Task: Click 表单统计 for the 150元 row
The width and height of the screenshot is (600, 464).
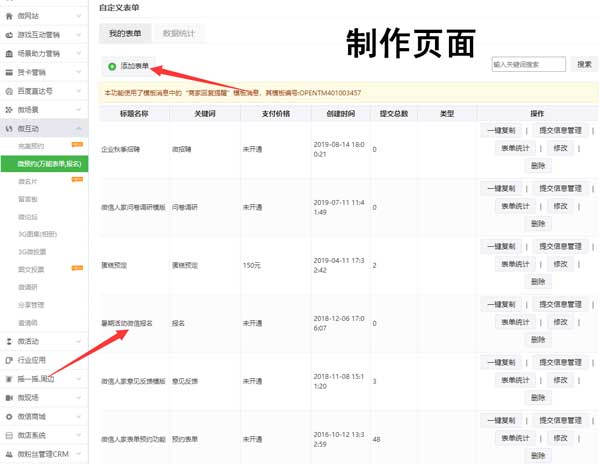Action: pyautogui.click(x=515, y=264)
